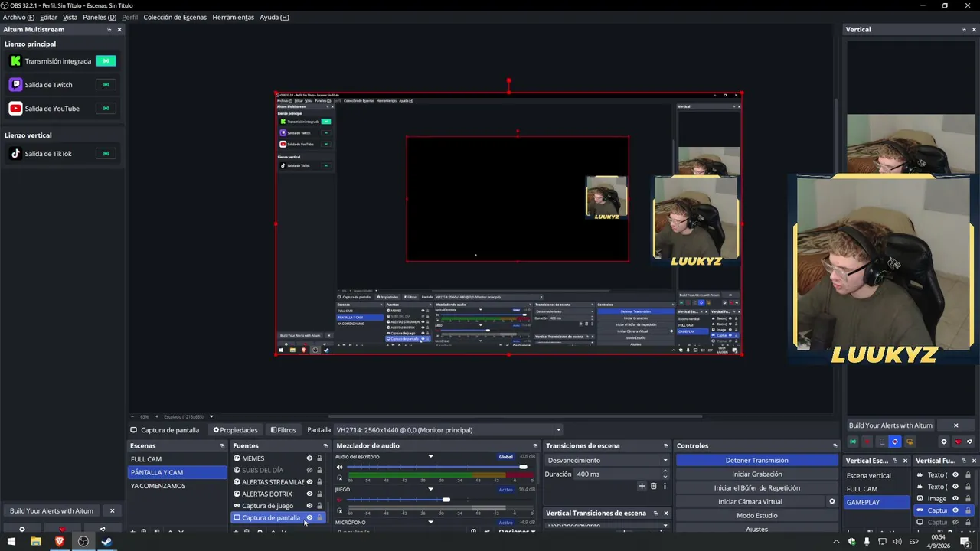Open Aitum vertical settings gear

click(x=943, y=442)
